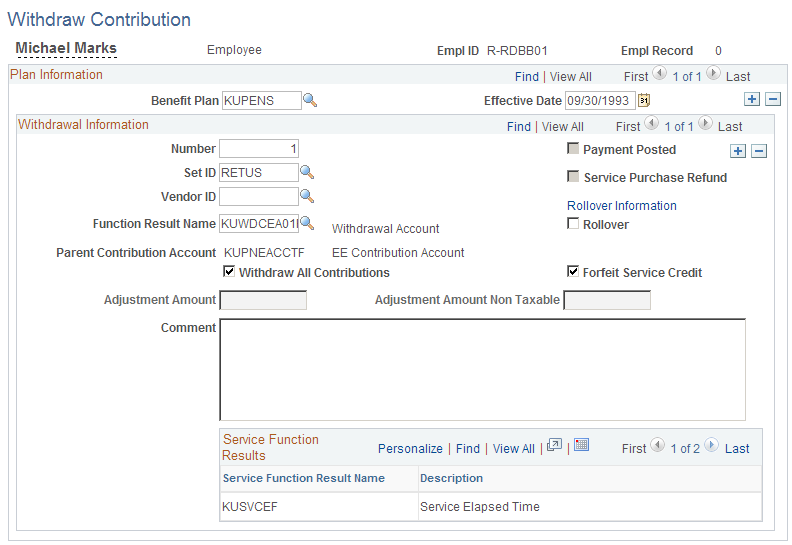Image resolution: width=792 pixels, height=545 pixels.
Task: Click KUPNEACCTF parent account value
Action: tap(264, 253)
